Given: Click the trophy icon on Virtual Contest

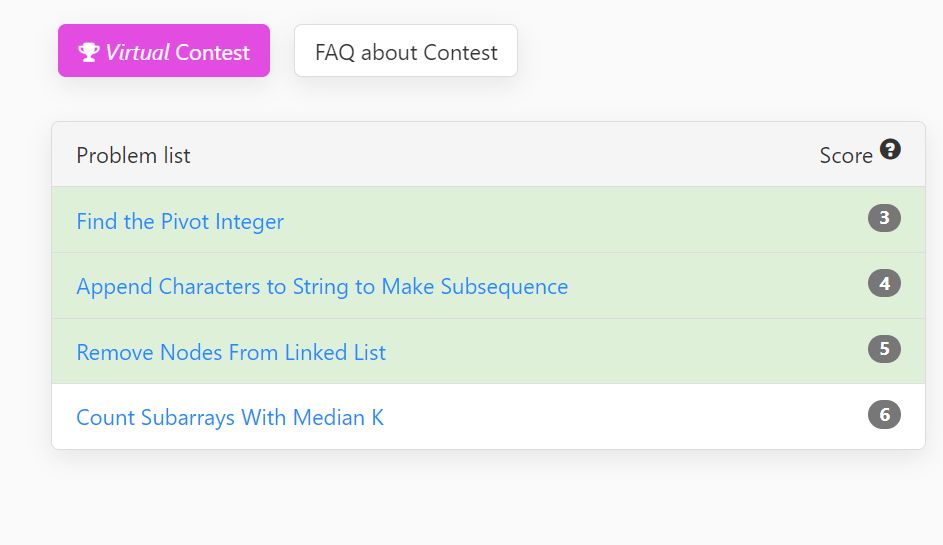Looking at the screenshot, I should pyautogui.click(x=89, y=52).
